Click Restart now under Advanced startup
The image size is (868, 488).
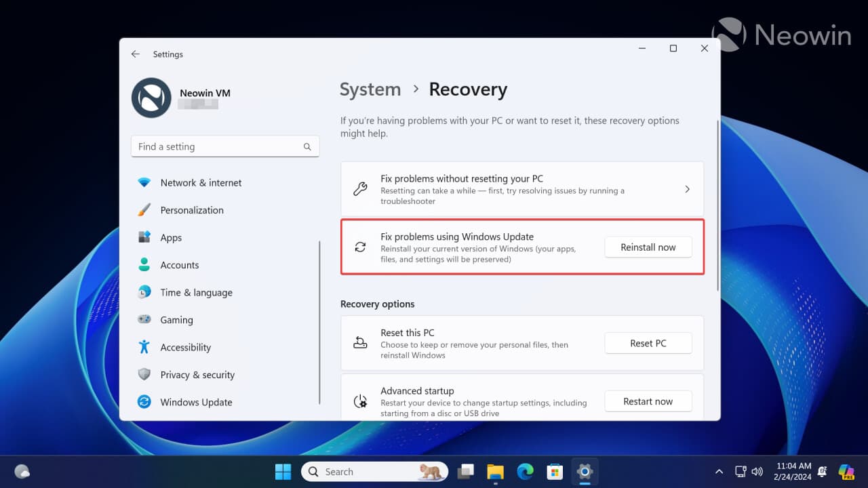pyautogui.click(x=648, y=401)
